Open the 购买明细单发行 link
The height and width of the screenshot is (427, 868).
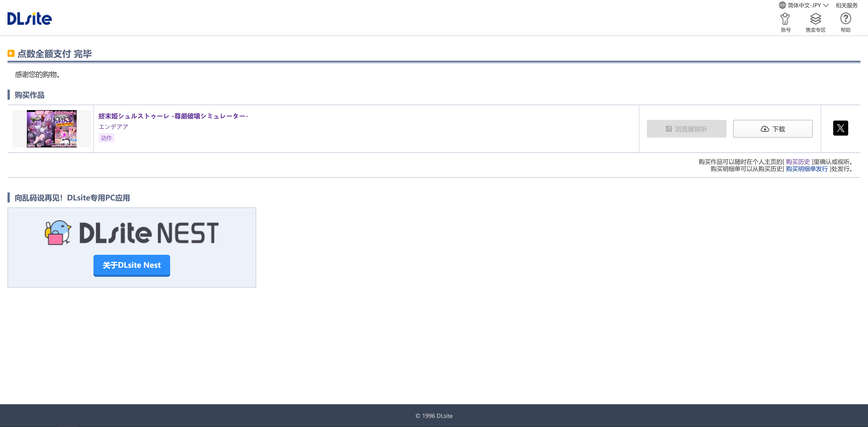pos(807,169)
